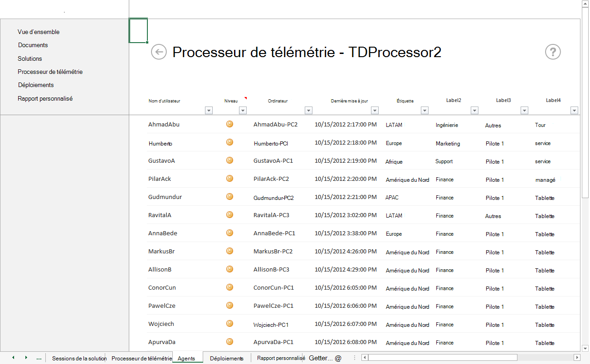Click the previous sheet navigation arrow
This screenshot has width=590, height=364.
13,358
